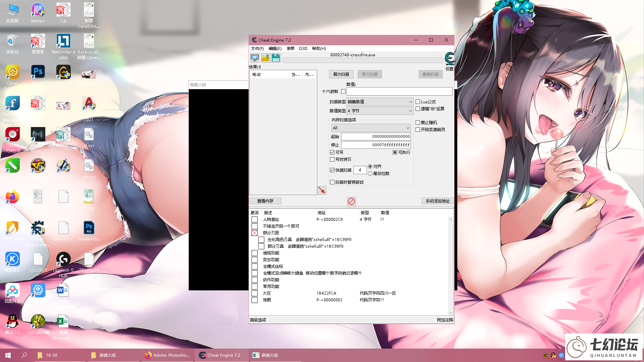The height and width of the screenshot is (362, 644).
Task: Open Logitech G HUB desktop icon
Action: [x=63, y=265]
